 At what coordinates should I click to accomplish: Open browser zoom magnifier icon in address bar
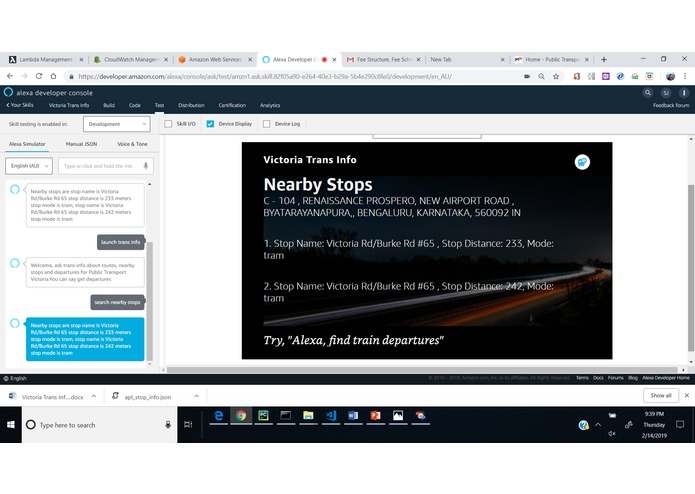tap(541, 77)
